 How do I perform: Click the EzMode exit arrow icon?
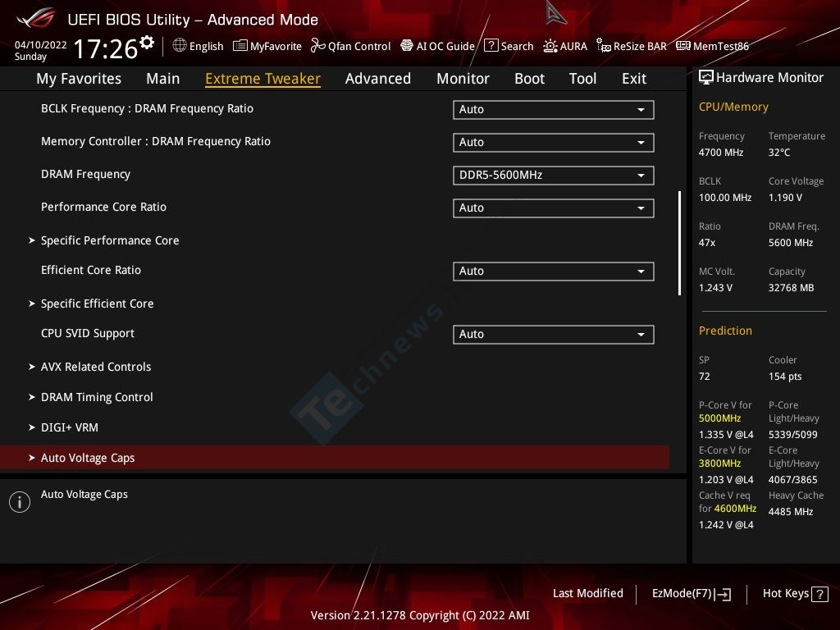coord(724,594)
